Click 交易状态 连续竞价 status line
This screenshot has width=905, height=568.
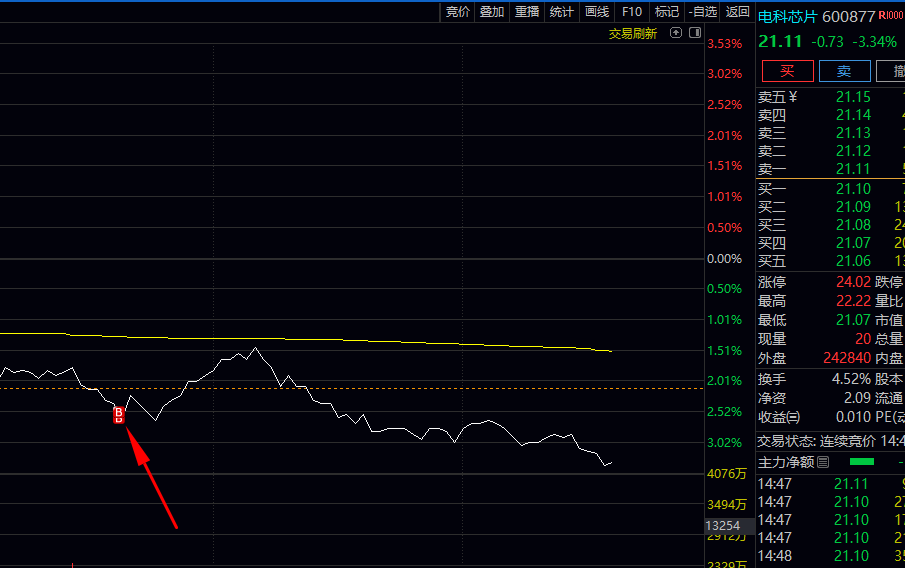click(831, 442)
